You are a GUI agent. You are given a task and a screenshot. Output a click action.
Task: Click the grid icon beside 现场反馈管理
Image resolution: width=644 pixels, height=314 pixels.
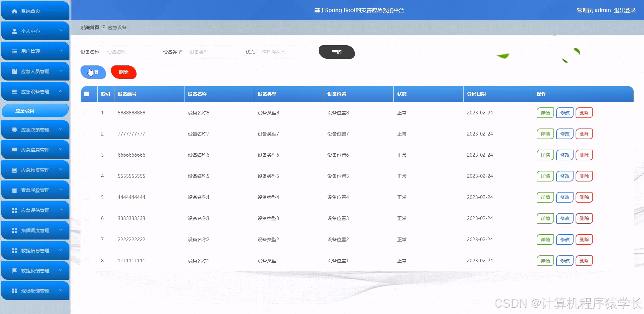[14, 291]
